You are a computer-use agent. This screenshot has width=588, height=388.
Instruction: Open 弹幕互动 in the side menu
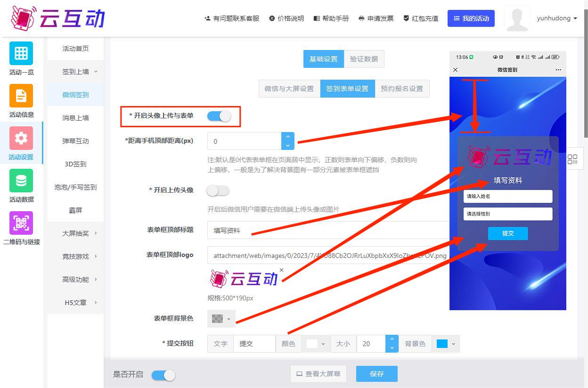coord(75,141)
